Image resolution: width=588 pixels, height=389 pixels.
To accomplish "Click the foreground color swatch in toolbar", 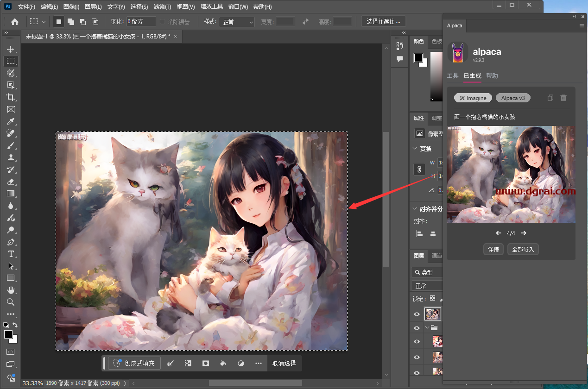I will pos(8,334).
